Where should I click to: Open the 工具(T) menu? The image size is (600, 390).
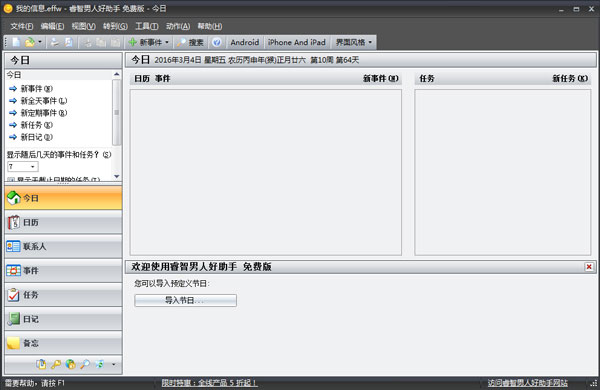click(147, 26)
